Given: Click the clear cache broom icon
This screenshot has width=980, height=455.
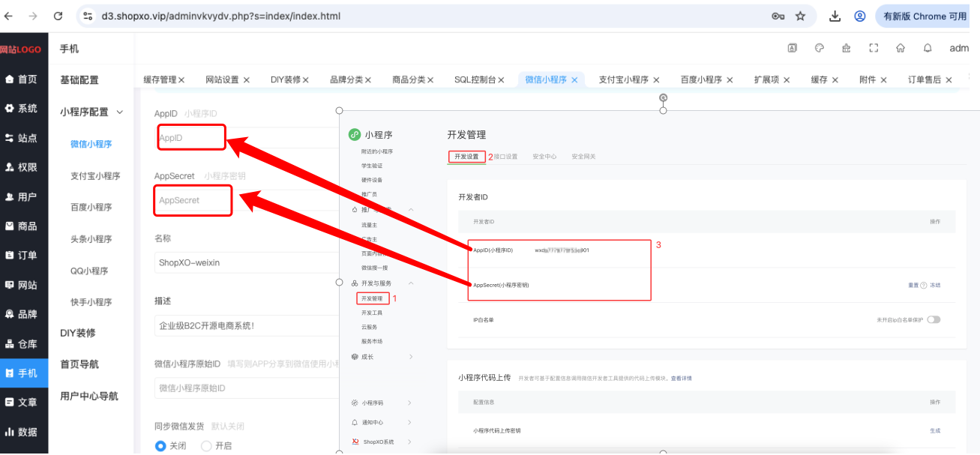Looking at the screenshot, I should pyautogui.click(x=847, y=48).
